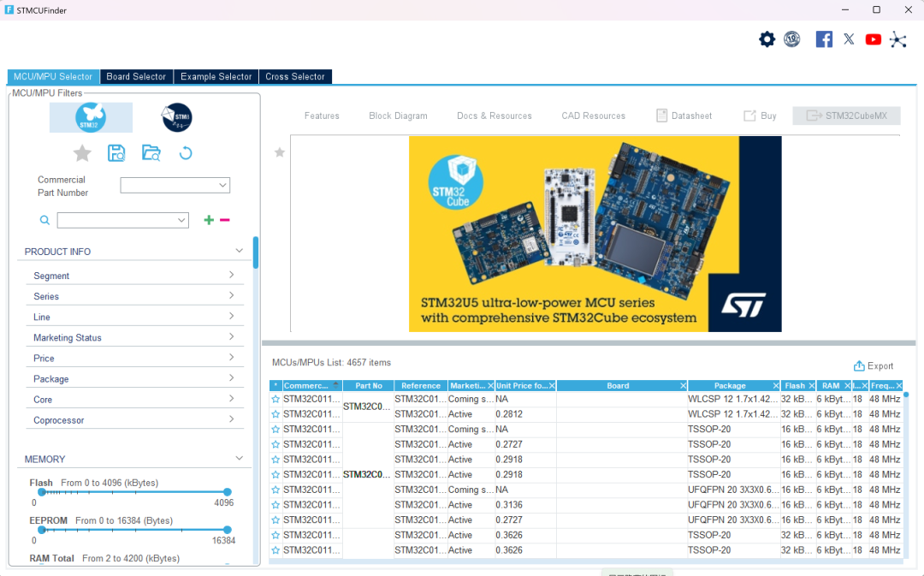The width and height of the screenshot is (924, 576).
Task: Open the YouTube channel icon
Action: coord(874,39)
